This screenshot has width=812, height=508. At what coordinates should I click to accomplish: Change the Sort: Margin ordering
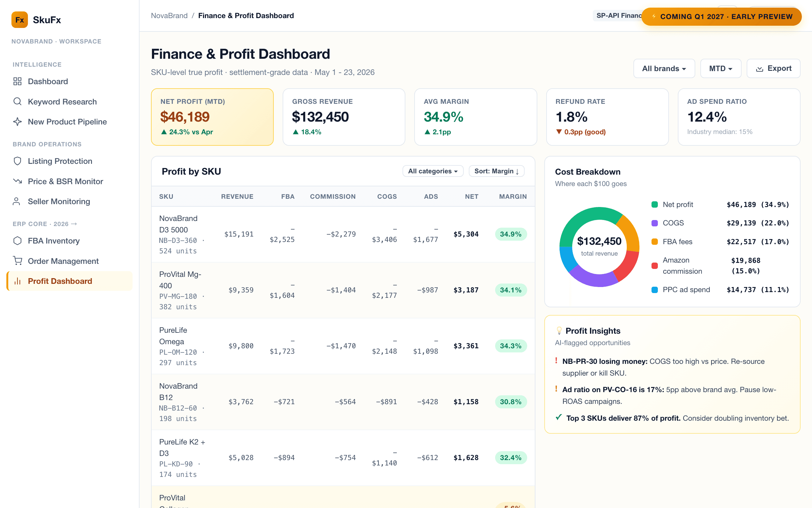click(x=497, y=171)
